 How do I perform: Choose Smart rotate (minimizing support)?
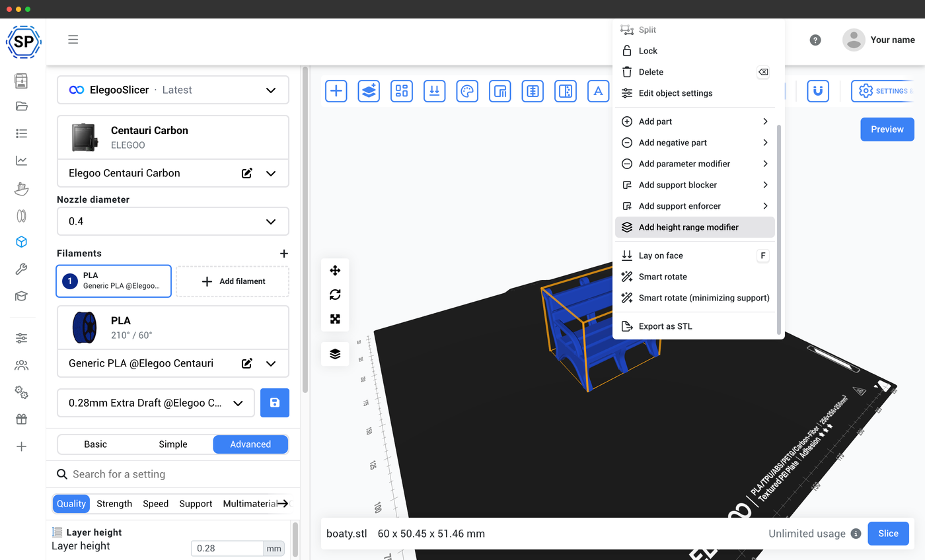[695, 298]
